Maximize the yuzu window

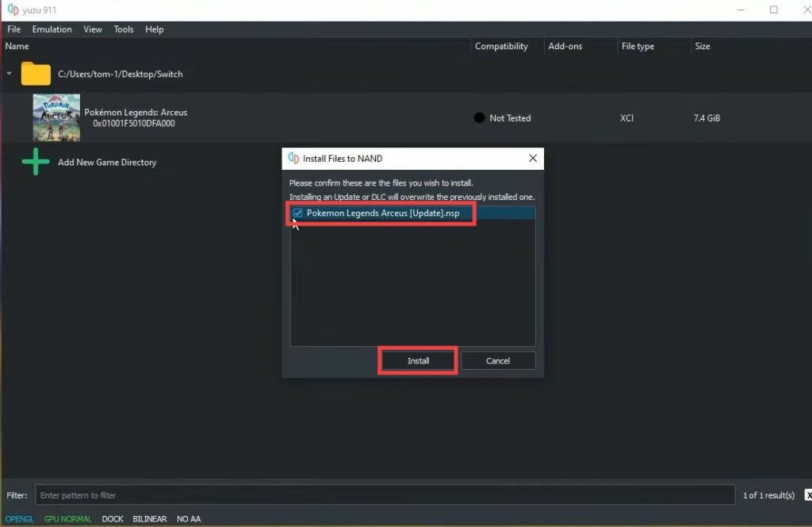774,10
